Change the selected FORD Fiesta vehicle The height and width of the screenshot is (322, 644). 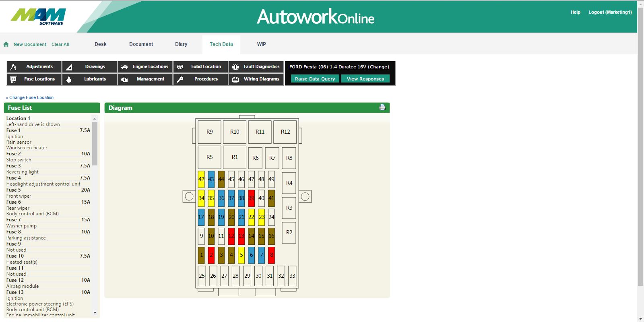pyautogui.click(x=339, y=67)
